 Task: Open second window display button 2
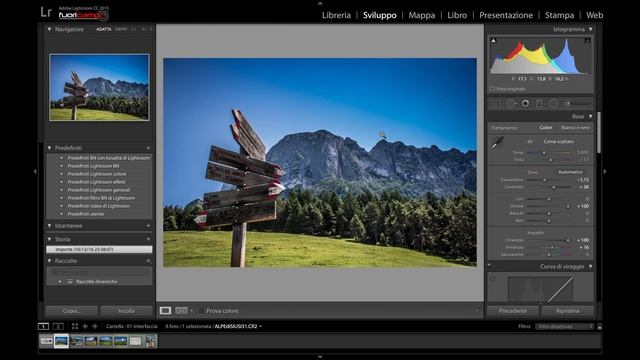pyautogui.click(x=58, y=326)
